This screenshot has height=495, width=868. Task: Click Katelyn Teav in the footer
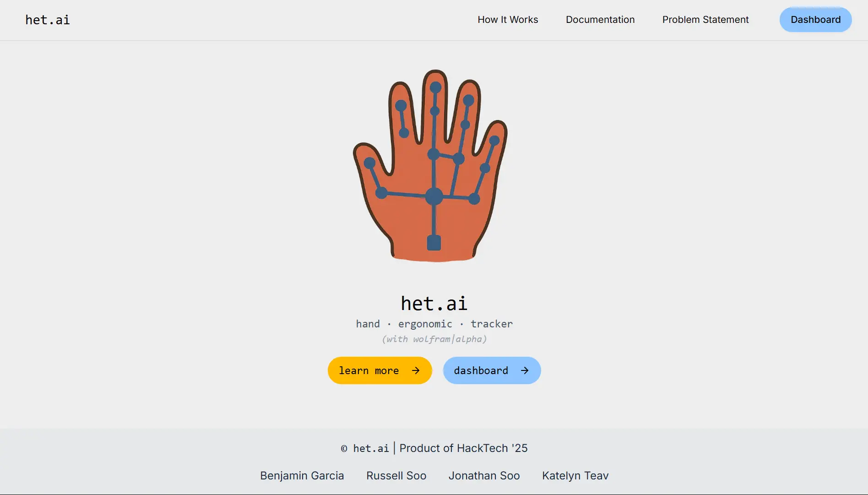tap(575, 476)
